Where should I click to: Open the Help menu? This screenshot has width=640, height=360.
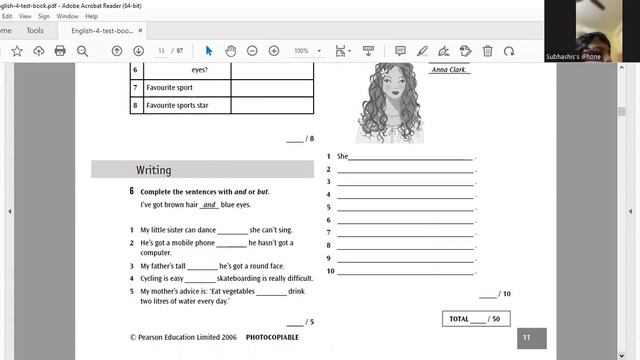point(91,16)
